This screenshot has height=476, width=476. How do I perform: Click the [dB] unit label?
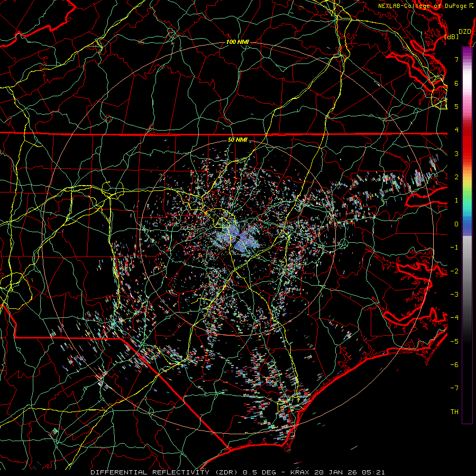tap(452, 37)
